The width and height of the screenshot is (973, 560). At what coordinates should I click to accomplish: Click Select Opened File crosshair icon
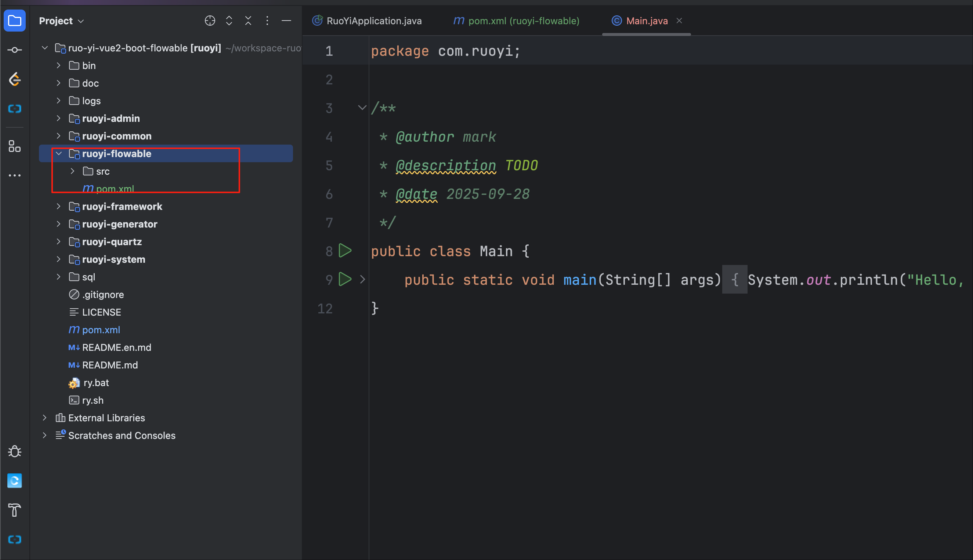[x=210, y=21]
